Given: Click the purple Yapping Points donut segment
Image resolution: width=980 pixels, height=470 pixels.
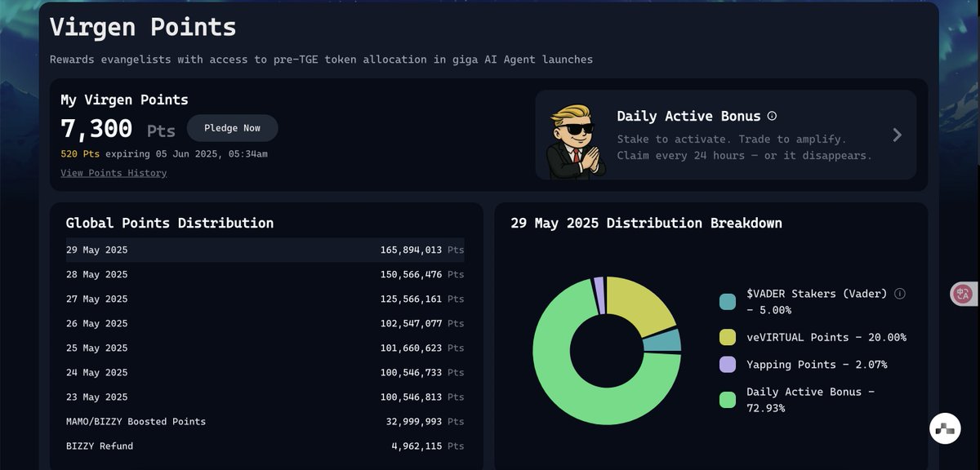Looking at the screenshot, I should [599, 295].
